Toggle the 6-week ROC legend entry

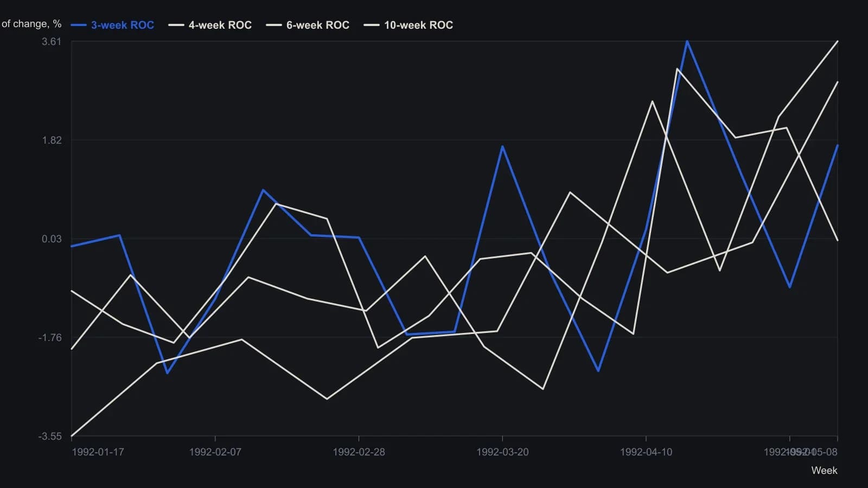click(308, 25)
